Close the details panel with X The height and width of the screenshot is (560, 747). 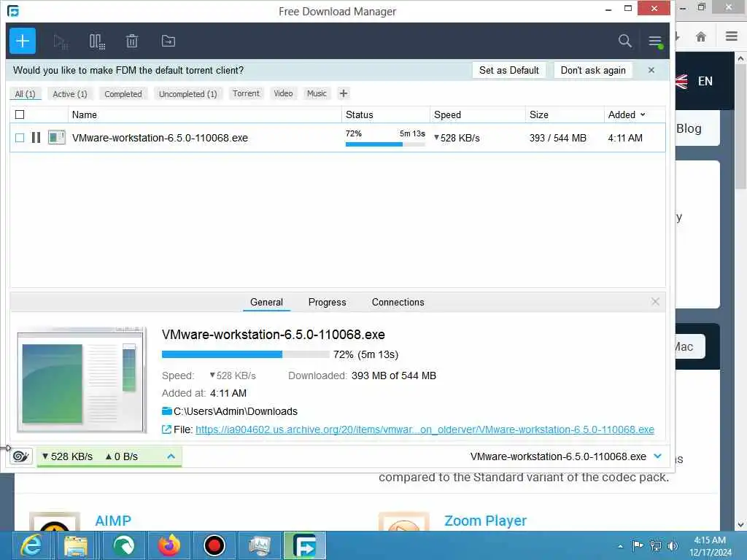pos(656,302)
